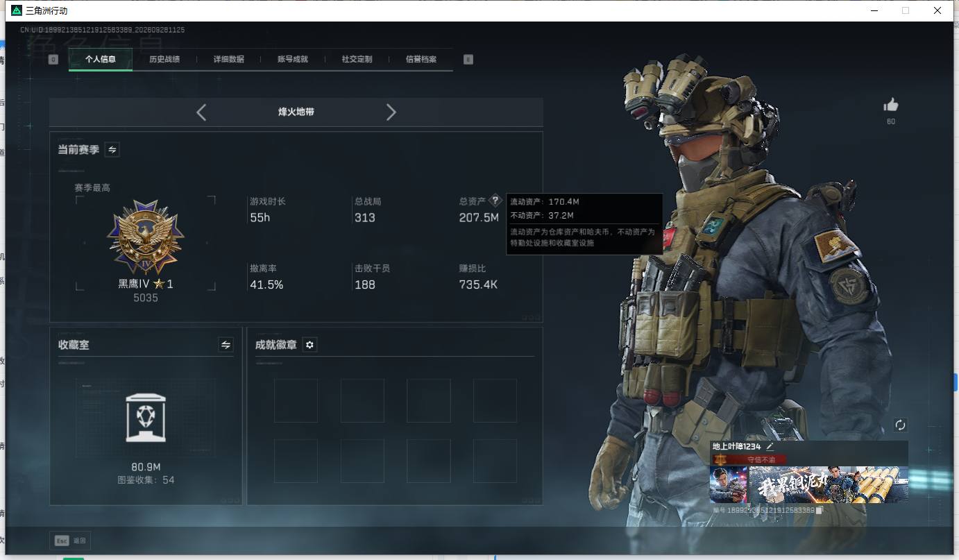Screen dimensions: 959x560
Task: View the 信誉档案 tab
Action: tap(421, 59)
